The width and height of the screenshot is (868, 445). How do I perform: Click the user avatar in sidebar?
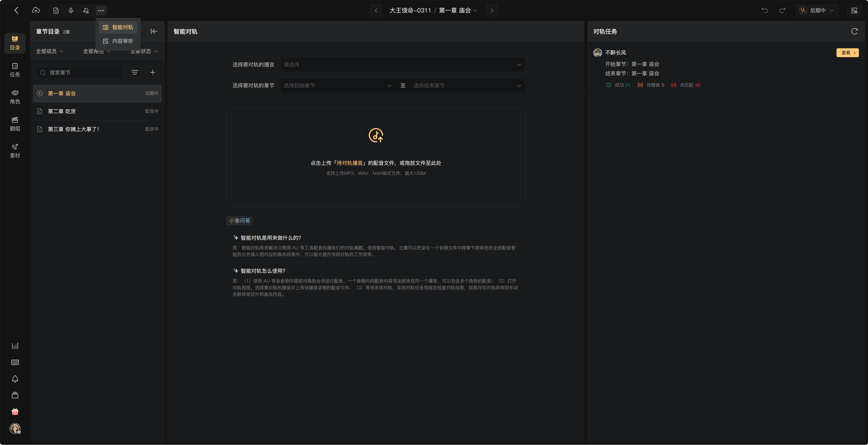pos(15,429)
